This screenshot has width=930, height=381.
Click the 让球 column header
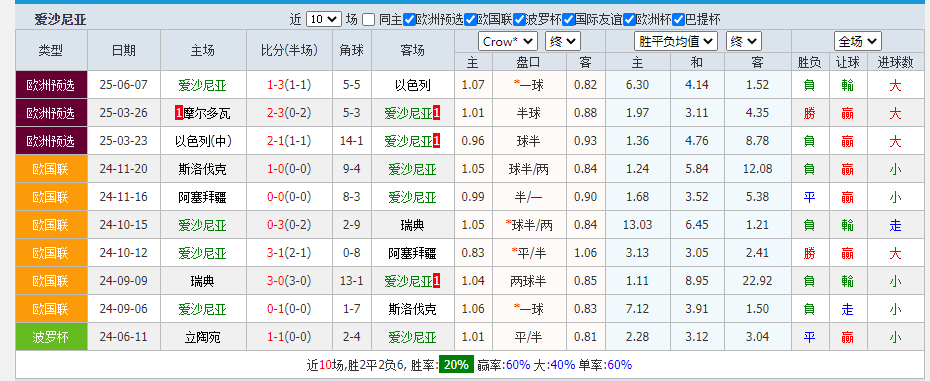tap(848, 62)
